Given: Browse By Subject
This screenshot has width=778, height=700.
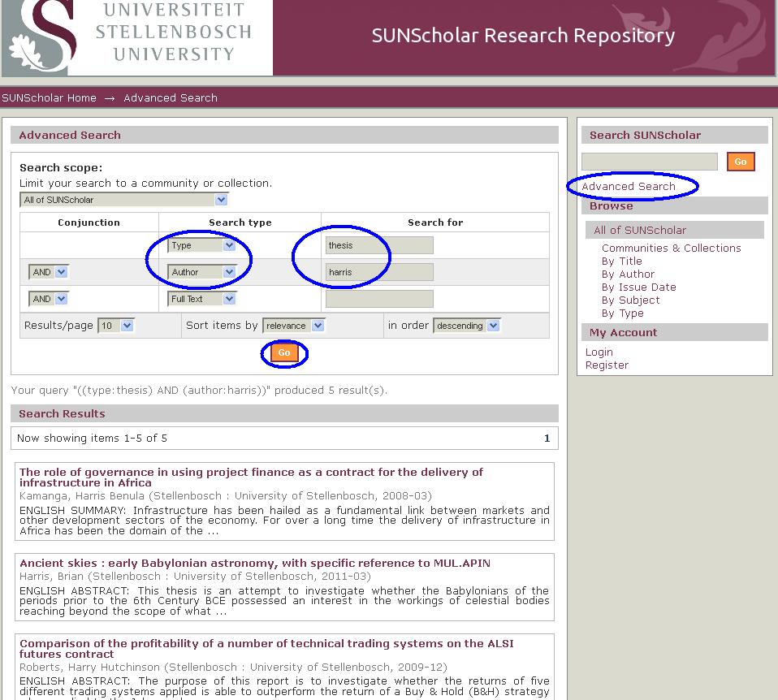Looking at the screenshot, I should point(631,300).
